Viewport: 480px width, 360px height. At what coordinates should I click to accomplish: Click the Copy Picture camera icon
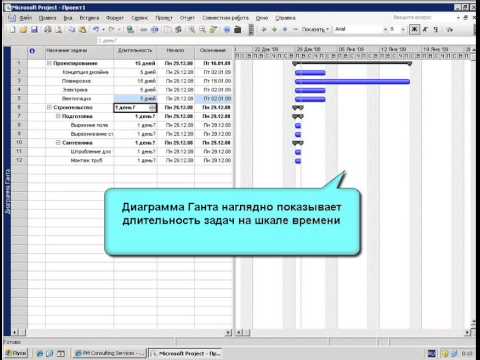(237, 30)
